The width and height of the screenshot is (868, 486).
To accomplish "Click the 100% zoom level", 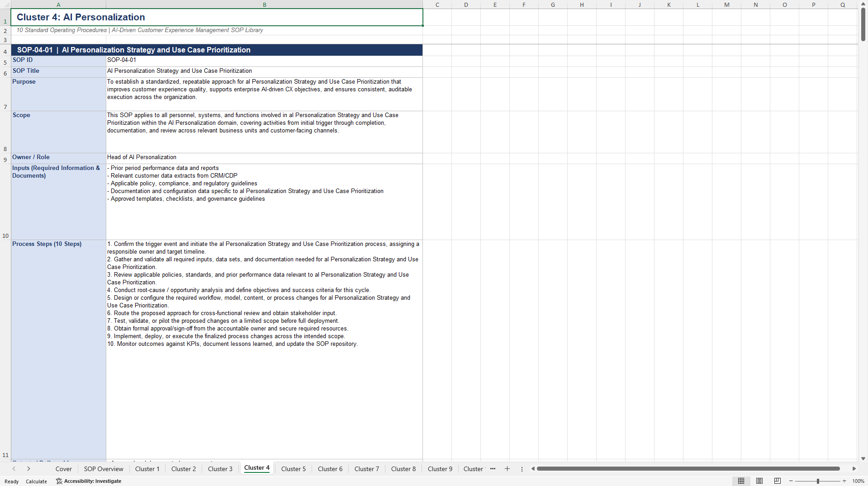I will (858, 481).
